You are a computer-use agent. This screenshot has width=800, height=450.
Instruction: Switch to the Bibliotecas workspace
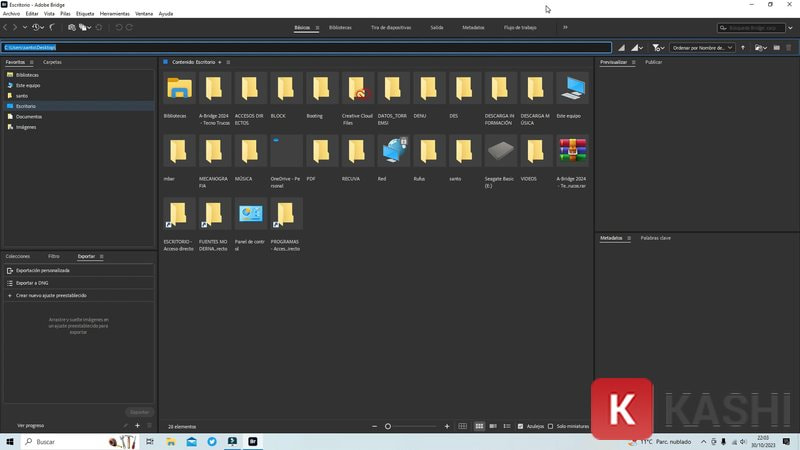pyautogui.click(x=340, y=28)
